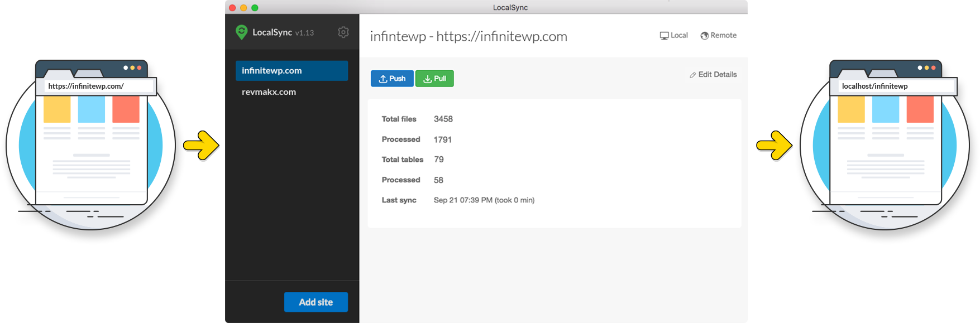This screenshot has height=323, width=980.
Task: Click the version label v1.13
Action: coord(304,33)
